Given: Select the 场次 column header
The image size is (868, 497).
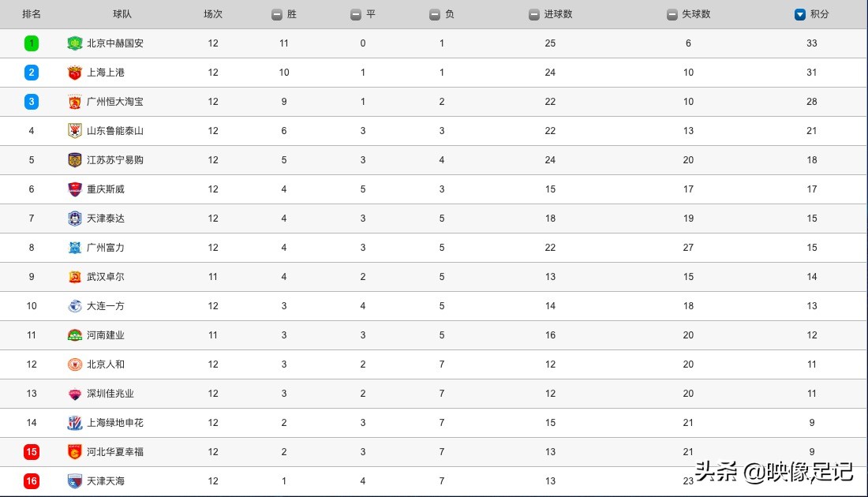Looking at the screenshot, I should tap(213, 14).
